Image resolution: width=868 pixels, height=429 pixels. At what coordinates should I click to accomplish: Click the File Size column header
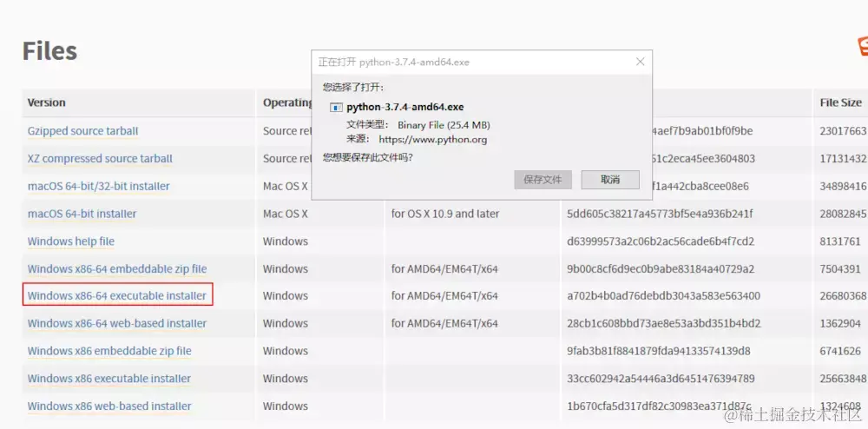tap(841, 102)
